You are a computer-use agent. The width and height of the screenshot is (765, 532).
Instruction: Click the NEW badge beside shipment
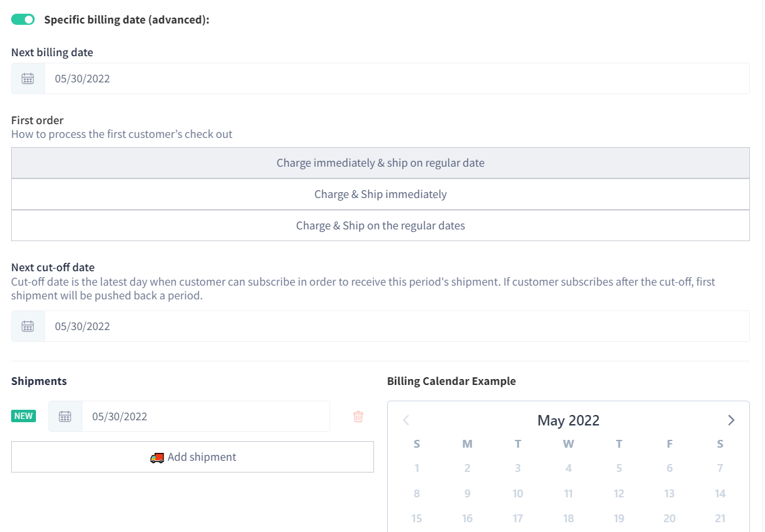click(24, 416)
